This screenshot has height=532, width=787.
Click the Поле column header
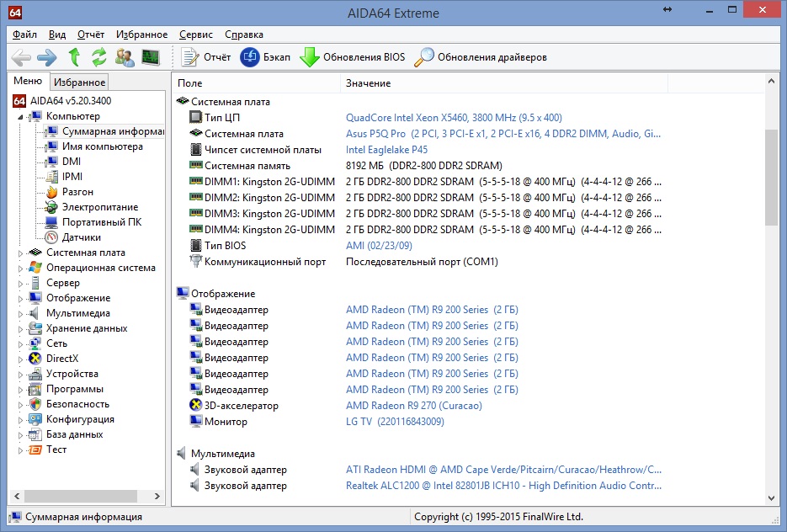tap(257, 83)
